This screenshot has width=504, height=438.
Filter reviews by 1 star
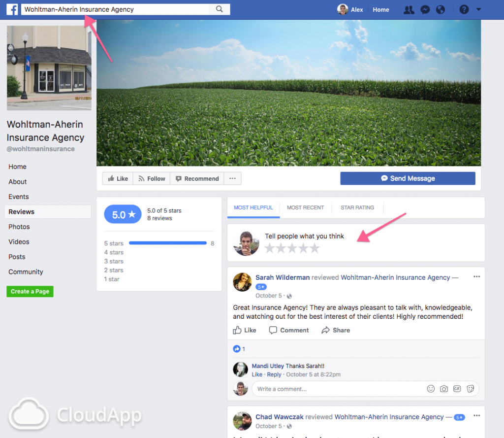(112, 279)
